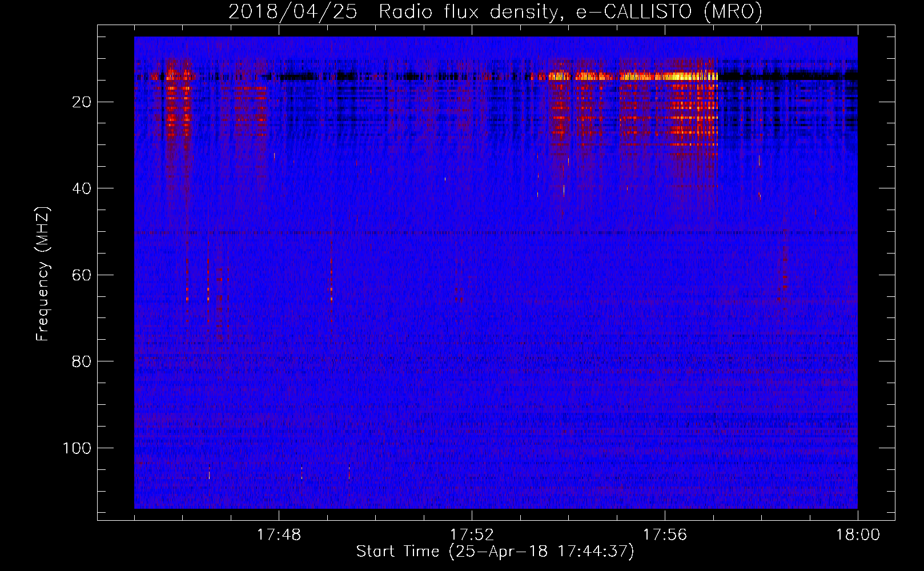Click the 60 MHz frequency tick label

(82, 275)
